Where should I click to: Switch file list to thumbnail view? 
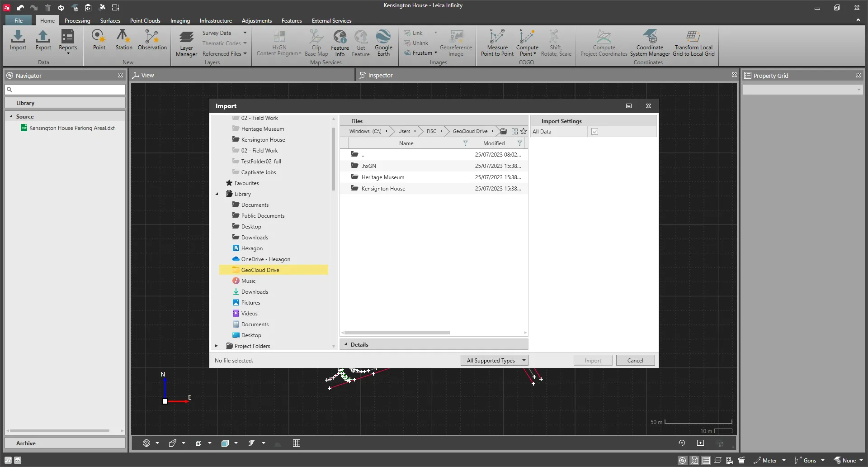[x=514, y=132]
